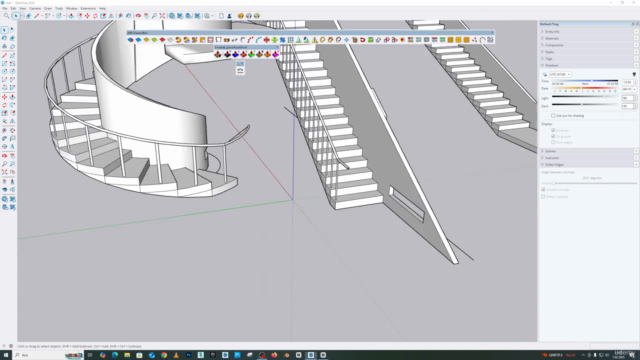Toggle Smooth normals checkbox
The image size is (640, 360).
tap(543, 189)
